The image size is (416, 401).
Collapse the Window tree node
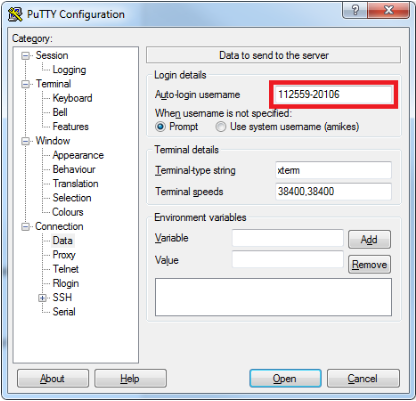point(26,141)
